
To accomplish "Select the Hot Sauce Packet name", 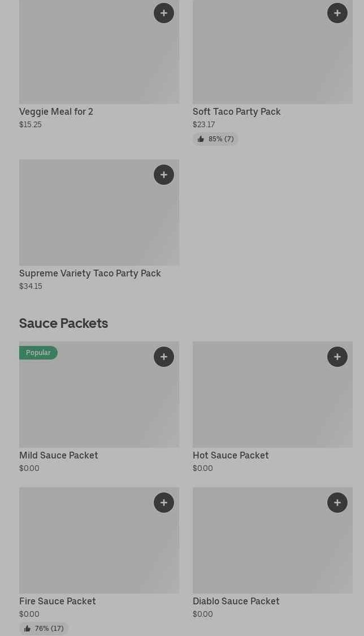I will (x=231, y=456).
